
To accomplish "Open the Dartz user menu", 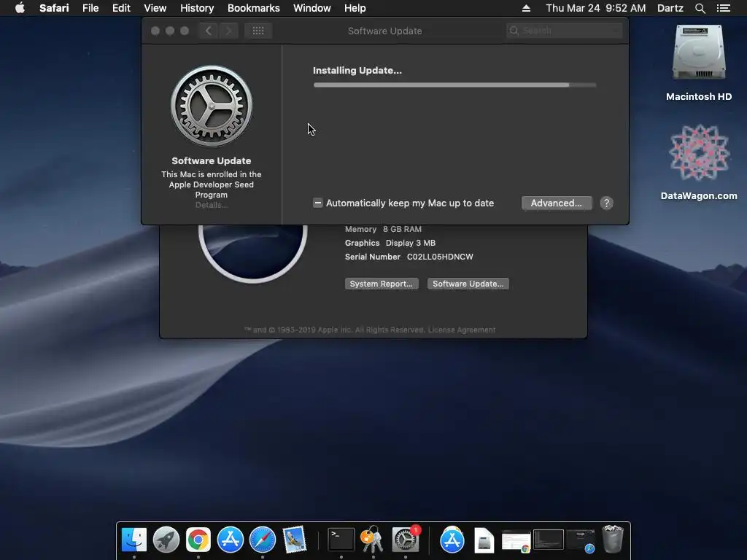I will [670, 8].
